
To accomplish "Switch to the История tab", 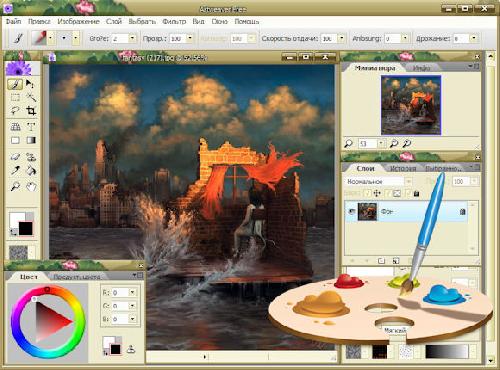I will (403, 168).
